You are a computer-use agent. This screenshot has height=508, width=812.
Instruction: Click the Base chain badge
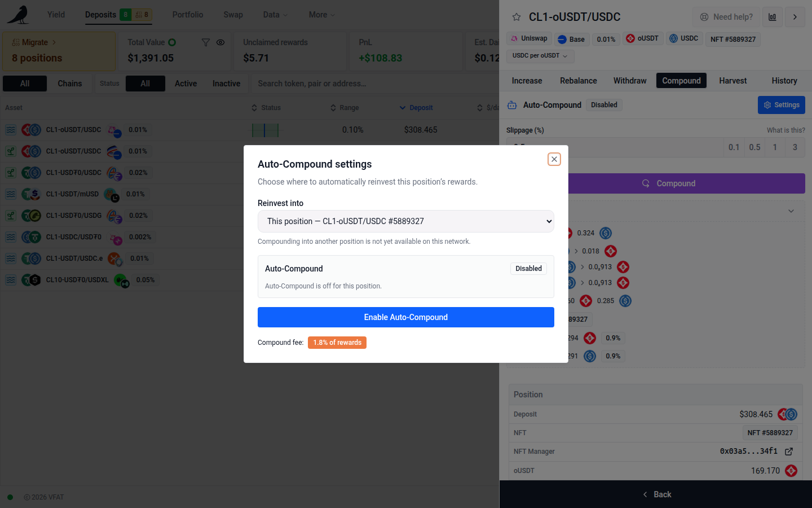pos(571,39)
